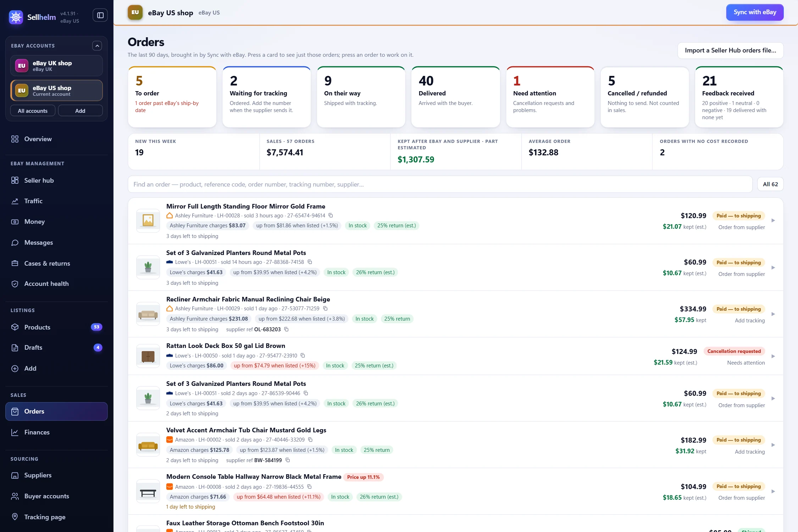Expand the Recliner Armchair order arrow

773,314
